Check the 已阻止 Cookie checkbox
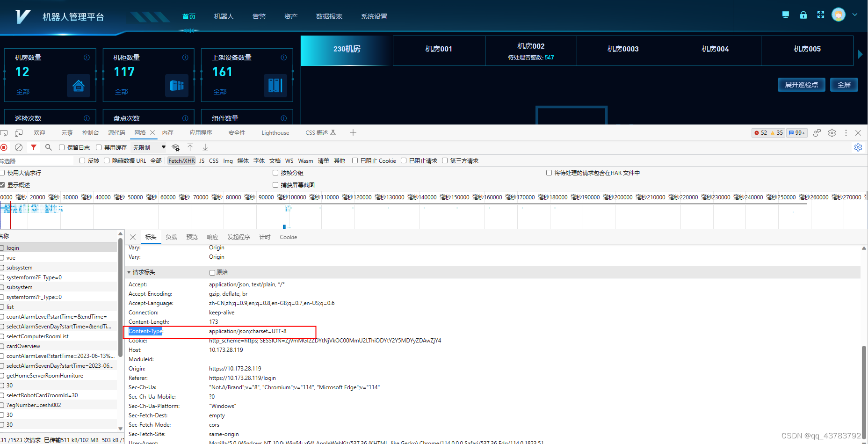The image size is (868, 444). (x=355, y=160)
